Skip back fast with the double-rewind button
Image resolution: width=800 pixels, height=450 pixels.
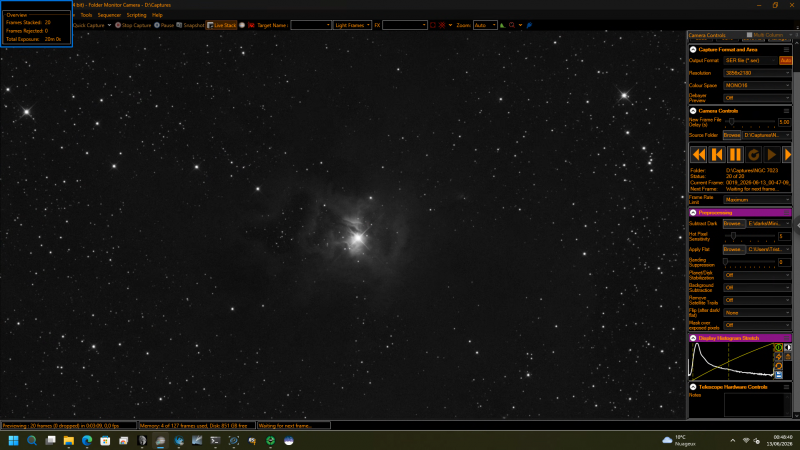point(698,154)
